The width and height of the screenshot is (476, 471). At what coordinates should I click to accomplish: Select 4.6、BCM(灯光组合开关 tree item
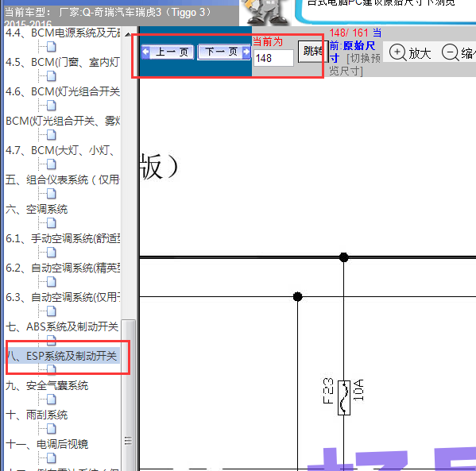[x=63, y=91]
